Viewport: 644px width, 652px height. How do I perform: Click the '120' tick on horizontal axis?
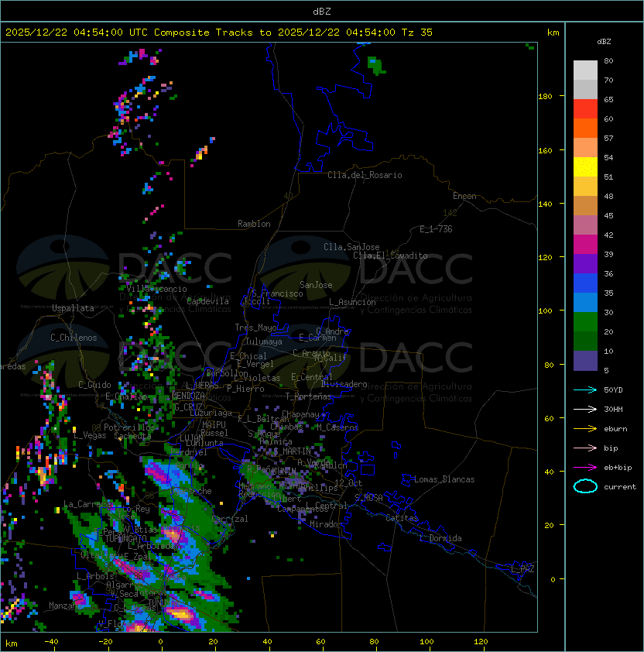click(481, 642)
